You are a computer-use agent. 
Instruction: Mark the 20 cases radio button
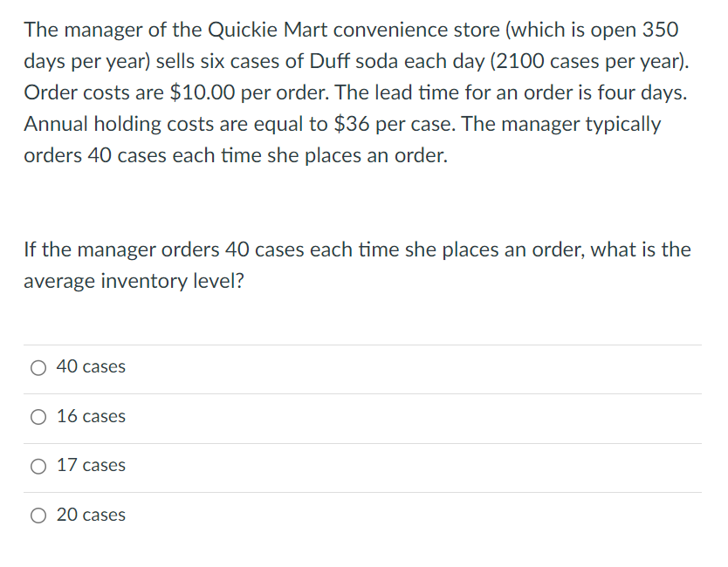tap(39, 516)
